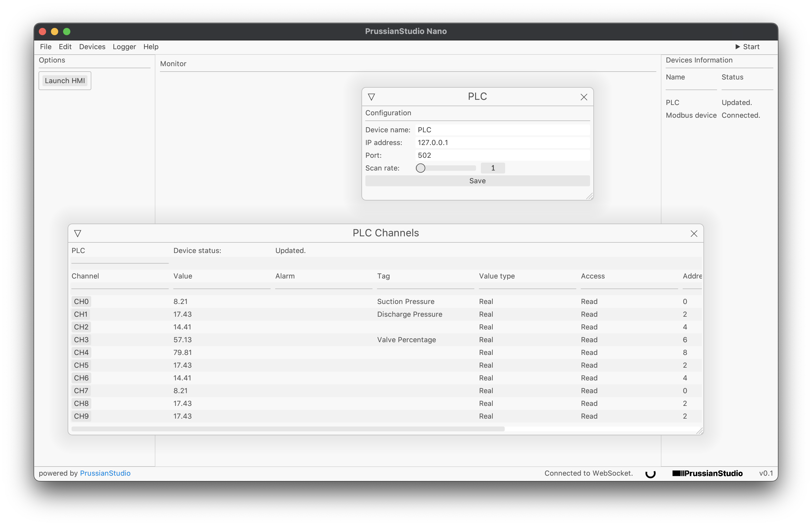Click the 57.13 value of CH3
This screenshot has height=526, width=812.
click(183, 340)
